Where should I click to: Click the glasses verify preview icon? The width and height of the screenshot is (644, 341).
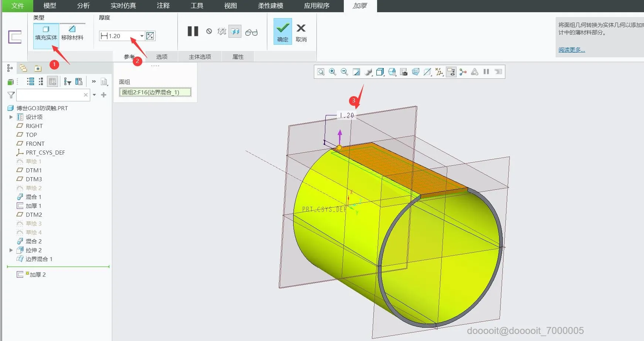pyautogui.click(x=251, y=32)
